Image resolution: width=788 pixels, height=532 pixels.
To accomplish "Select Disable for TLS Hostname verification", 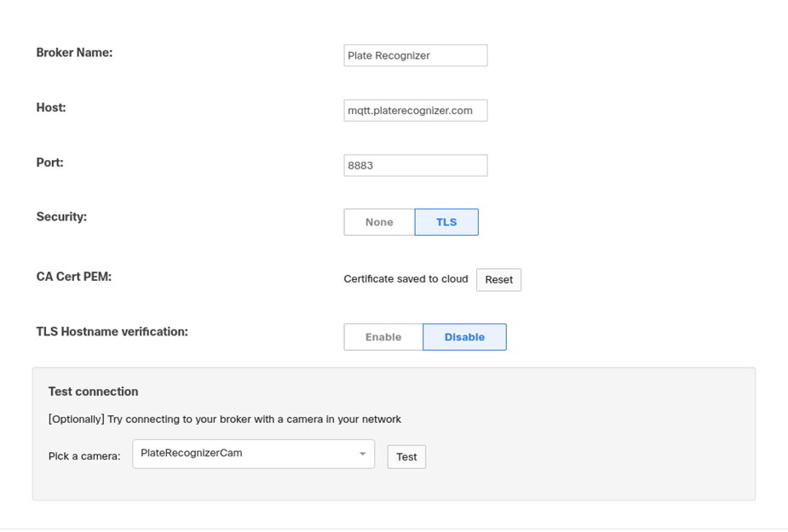I will pyautogui.click(x=464, y=337).
